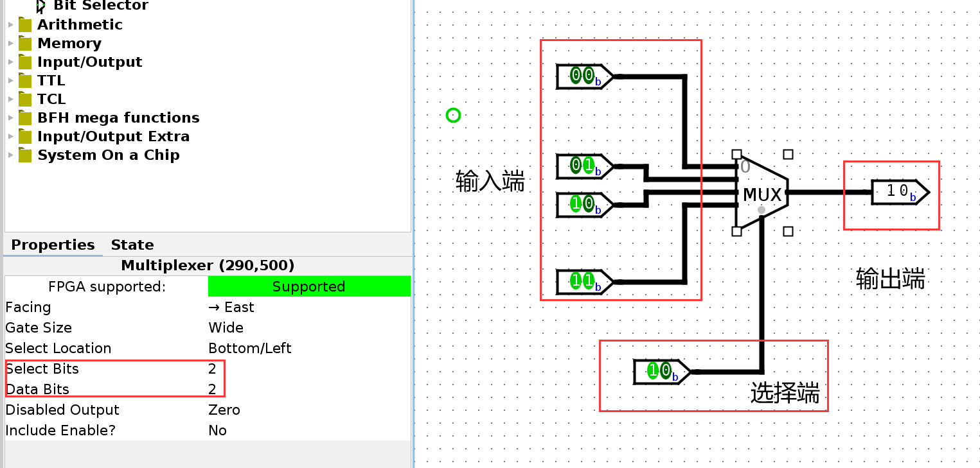Click the Memory library folder icon
Image resolution: width=980 pixels, height=468 pixels.
(25, 44)
